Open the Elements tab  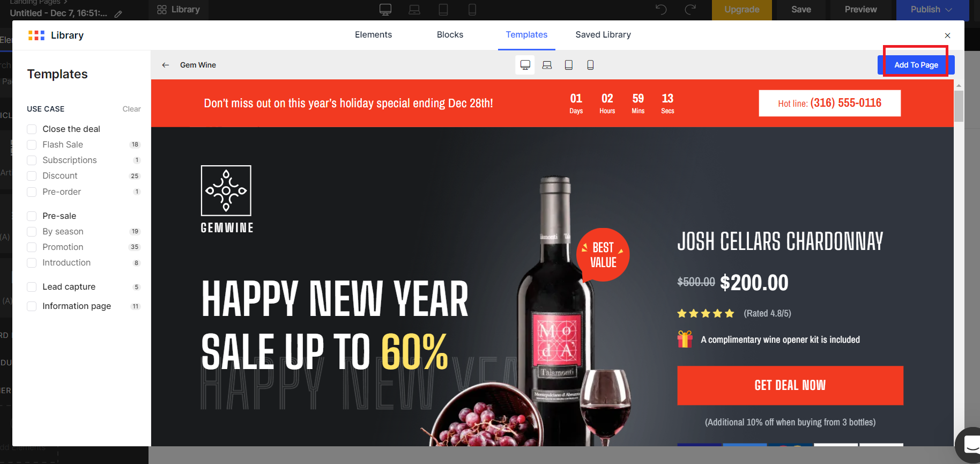pos(373,35)
